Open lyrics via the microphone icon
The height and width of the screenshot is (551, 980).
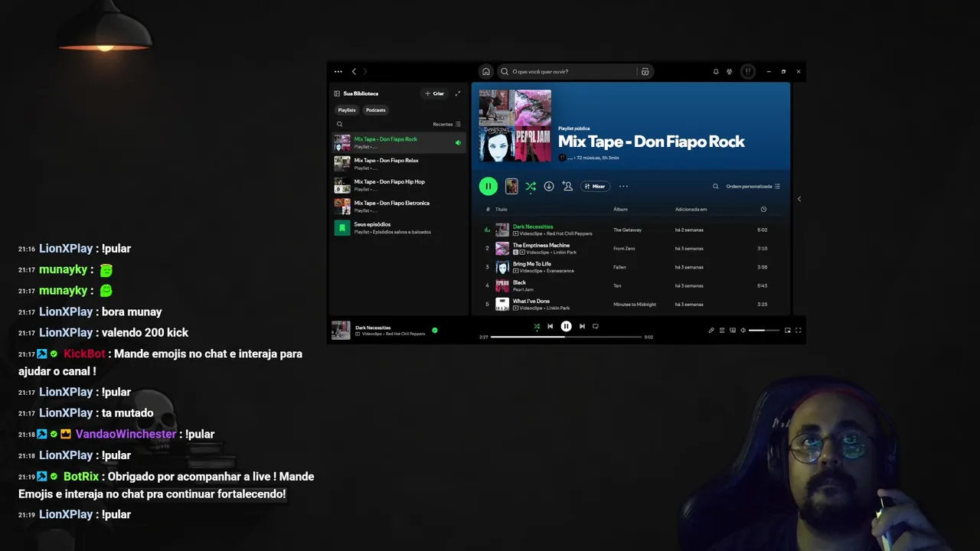click(x=711, y=331)
